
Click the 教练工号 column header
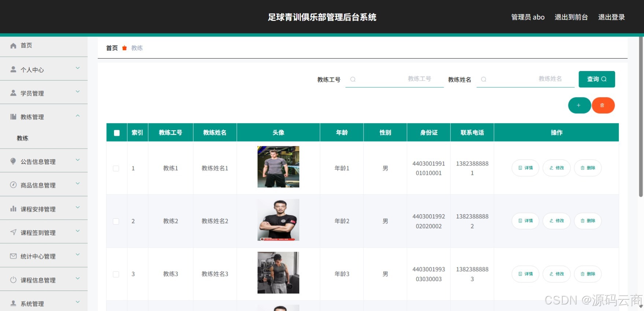(171, 132)
